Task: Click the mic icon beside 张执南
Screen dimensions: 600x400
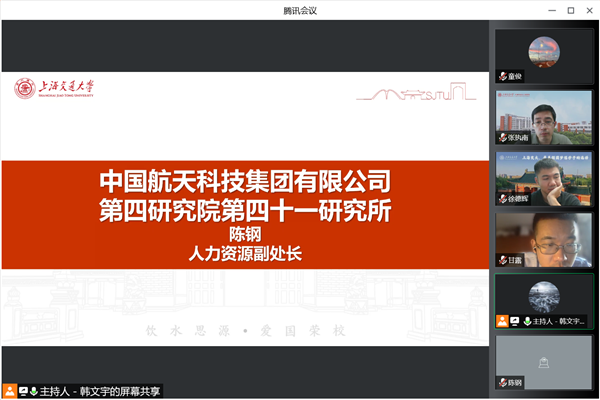Action: point(505,137)
